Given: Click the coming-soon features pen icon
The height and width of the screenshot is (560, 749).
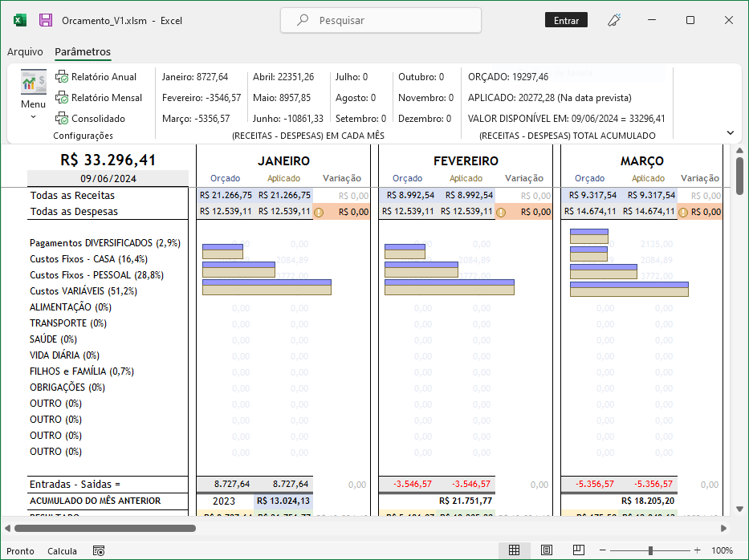Looking at the screenshot, I should [615, 20].
